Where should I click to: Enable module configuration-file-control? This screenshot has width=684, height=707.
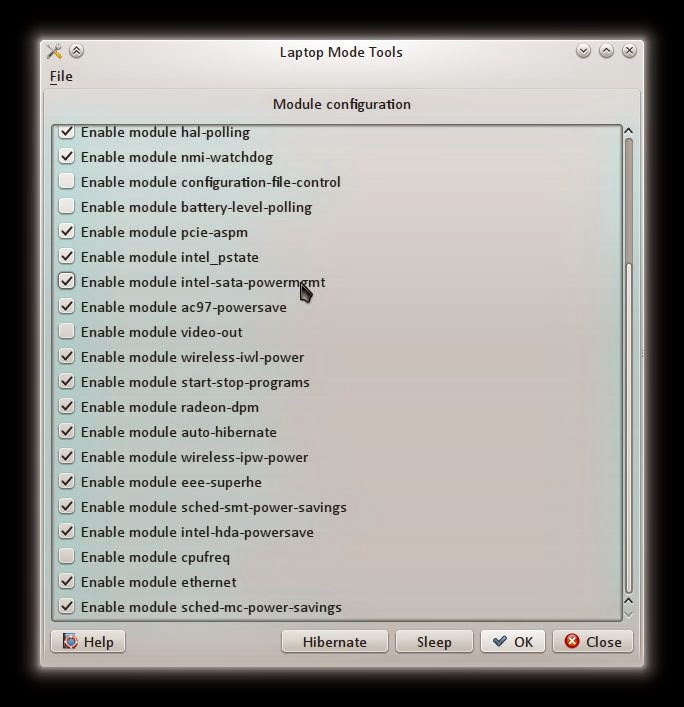pos(67,181)
